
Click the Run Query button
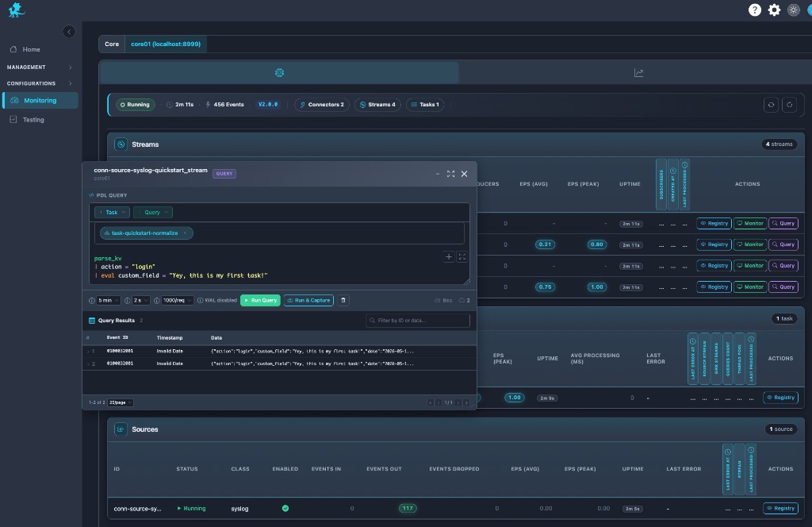(260, 301)
